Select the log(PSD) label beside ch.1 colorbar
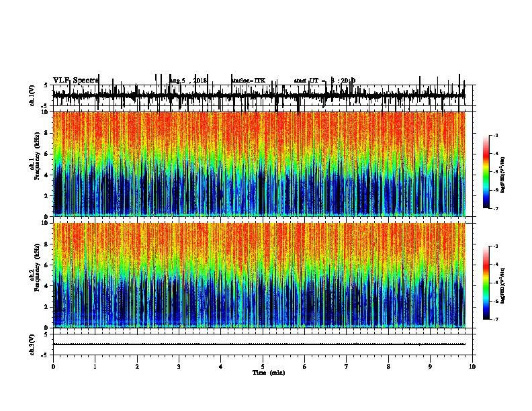The height and width of the screenshot is (411, 532). (x=502, y=175)
